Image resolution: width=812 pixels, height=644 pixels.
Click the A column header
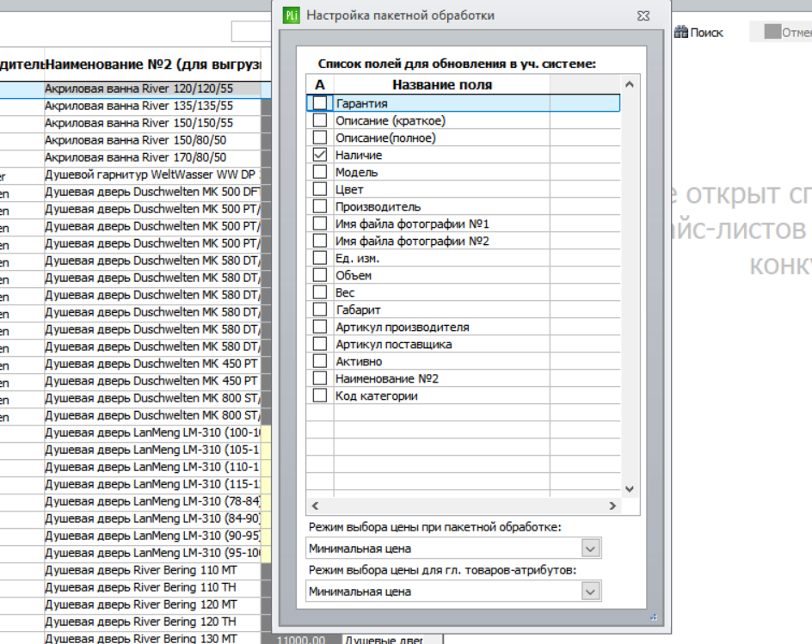[319, 84]
